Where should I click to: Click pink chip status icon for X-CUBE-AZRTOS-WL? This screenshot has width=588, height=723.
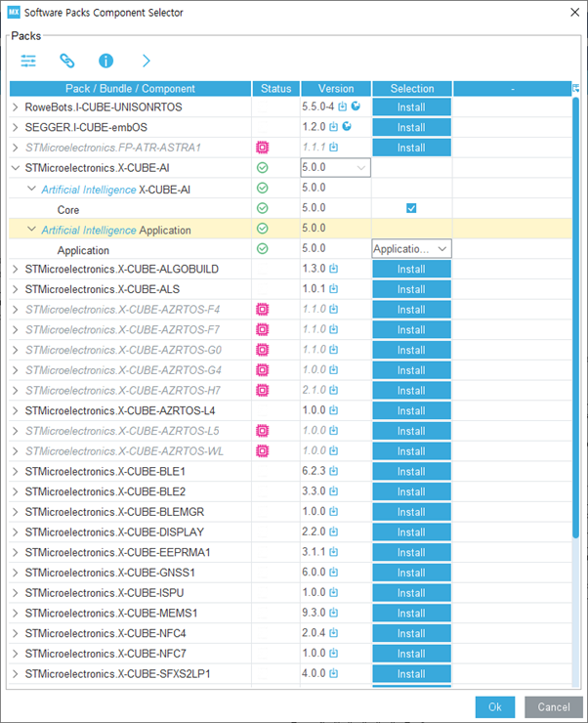click(x=262, y=451)
